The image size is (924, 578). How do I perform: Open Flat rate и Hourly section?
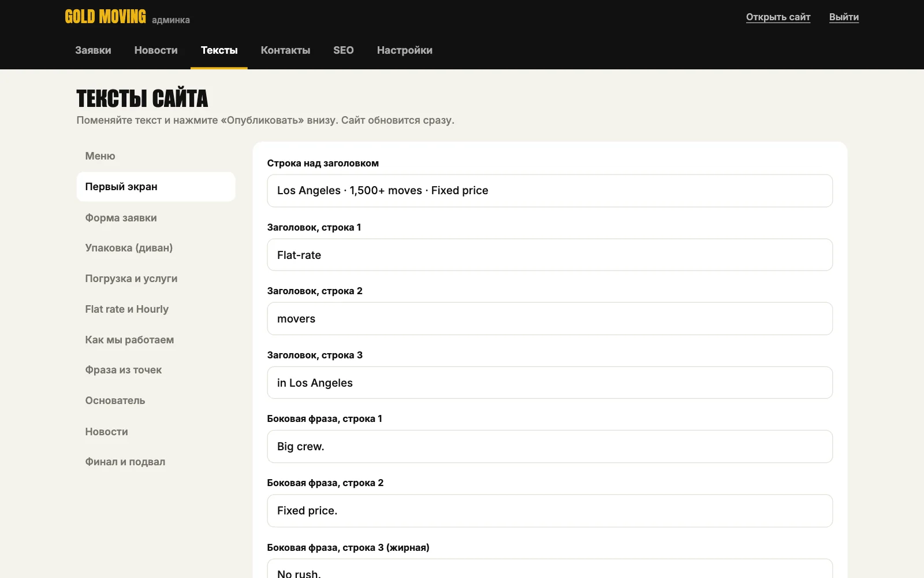pyautogui.click(x=156, y=309)
